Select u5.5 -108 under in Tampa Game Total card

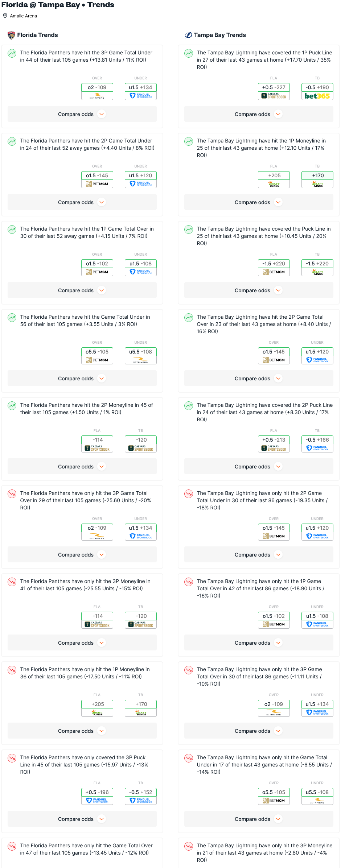tap(317, 792)
